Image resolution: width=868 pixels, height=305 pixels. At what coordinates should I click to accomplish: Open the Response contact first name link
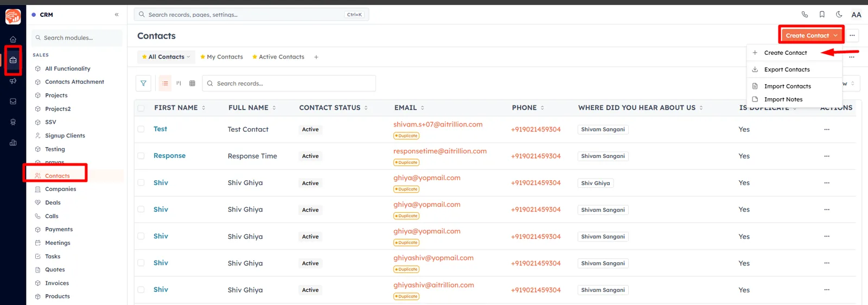[169, 156]
